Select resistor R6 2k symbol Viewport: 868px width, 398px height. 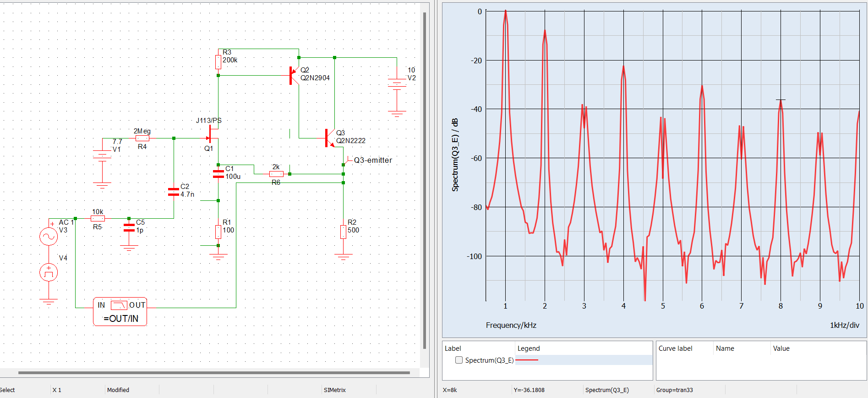pyautogui.click(x=276, y=174)
